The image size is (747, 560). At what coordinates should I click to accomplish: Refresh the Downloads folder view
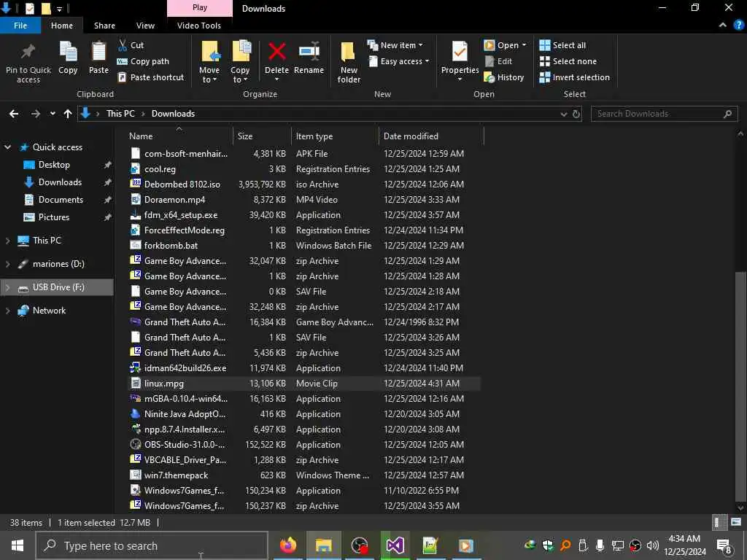coord(576,114)
